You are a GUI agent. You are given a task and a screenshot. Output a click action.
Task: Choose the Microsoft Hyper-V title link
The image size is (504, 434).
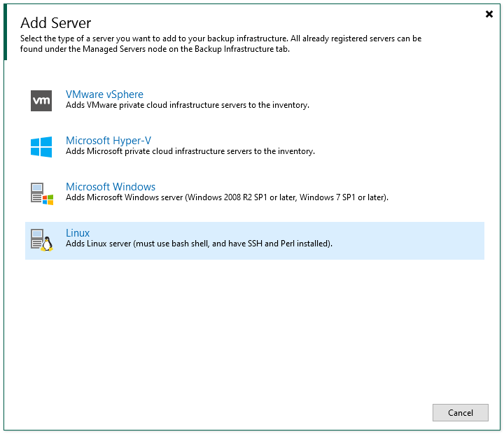point(108,140)
